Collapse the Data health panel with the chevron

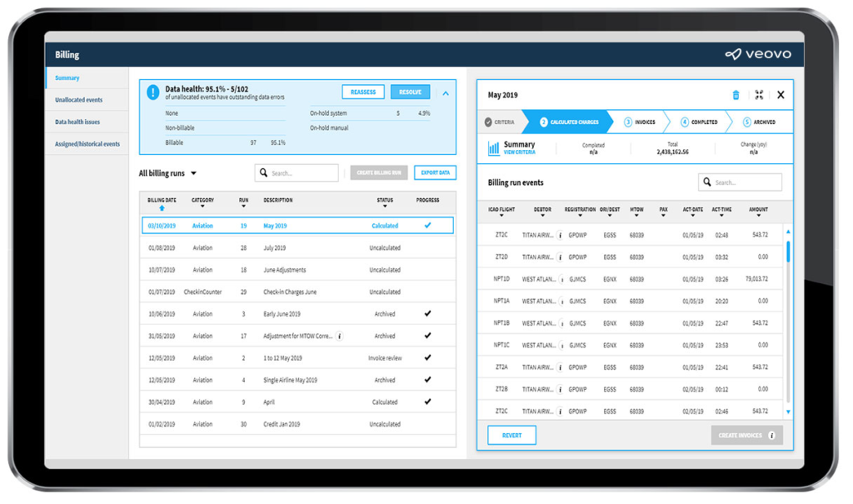tap(446, 92)
